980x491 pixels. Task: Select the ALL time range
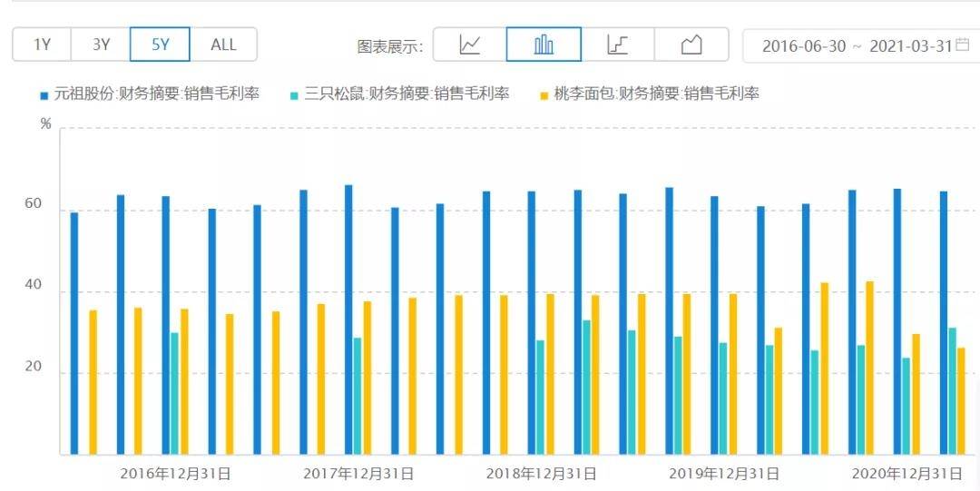(223, 44)
